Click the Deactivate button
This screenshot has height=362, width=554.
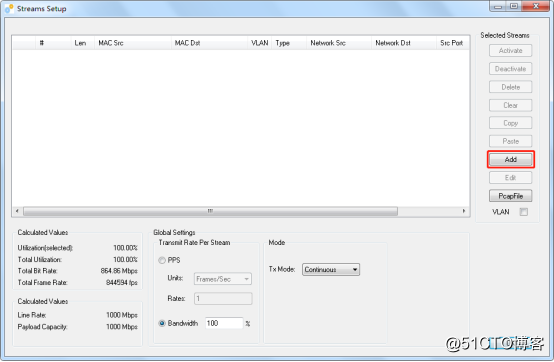(511, 69)
